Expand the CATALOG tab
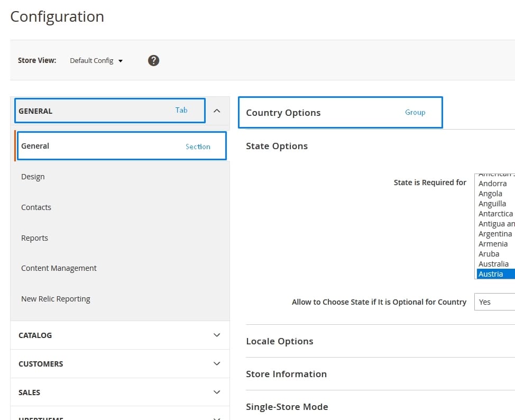 (x=120, y=335)
